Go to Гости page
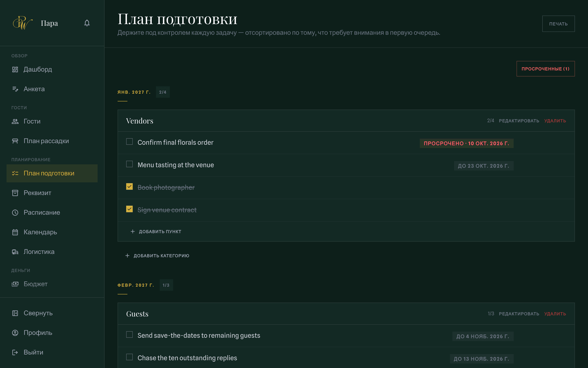 pyautogui.click(x=52, y=121)
